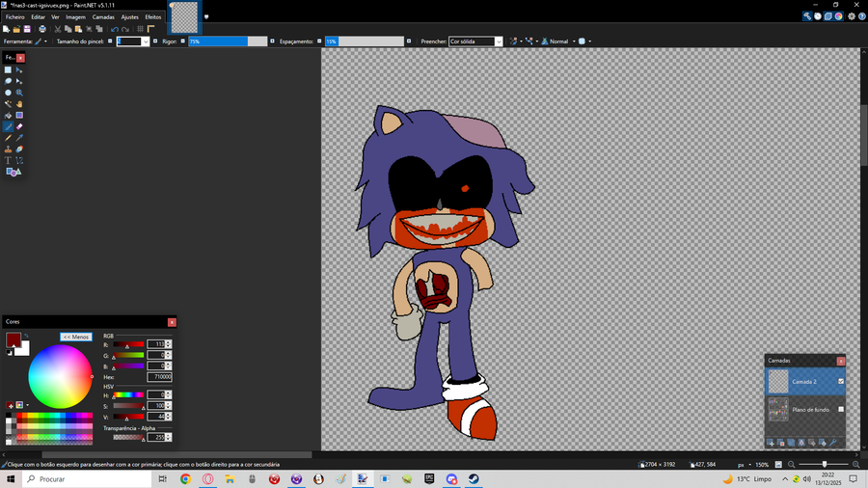Viewport: 868px width, 488px height.
Task: Toggle the pixel grid icon
Action: coord(140,29)
